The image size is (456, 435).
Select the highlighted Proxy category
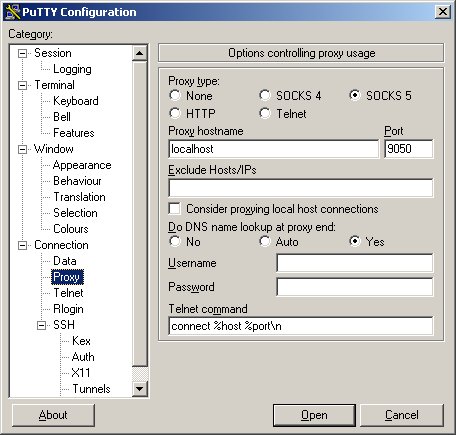click(x=67, y=277)
